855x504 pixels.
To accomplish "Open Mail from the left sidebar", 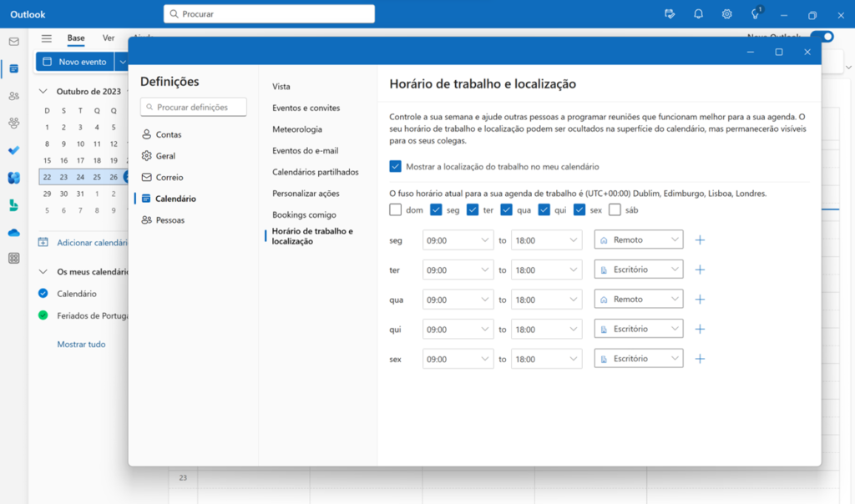I will coord(13,42).
